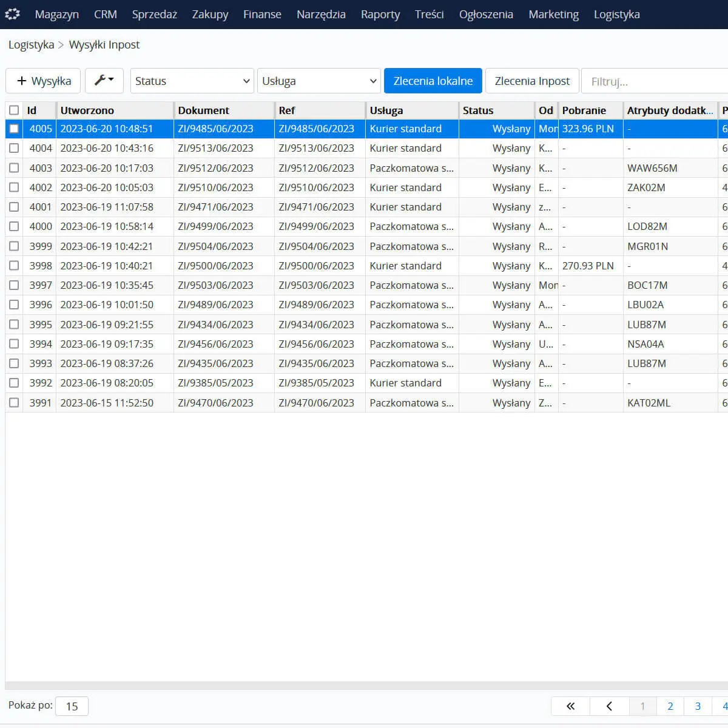Check the box for shipment 3997

coord(14,285)
